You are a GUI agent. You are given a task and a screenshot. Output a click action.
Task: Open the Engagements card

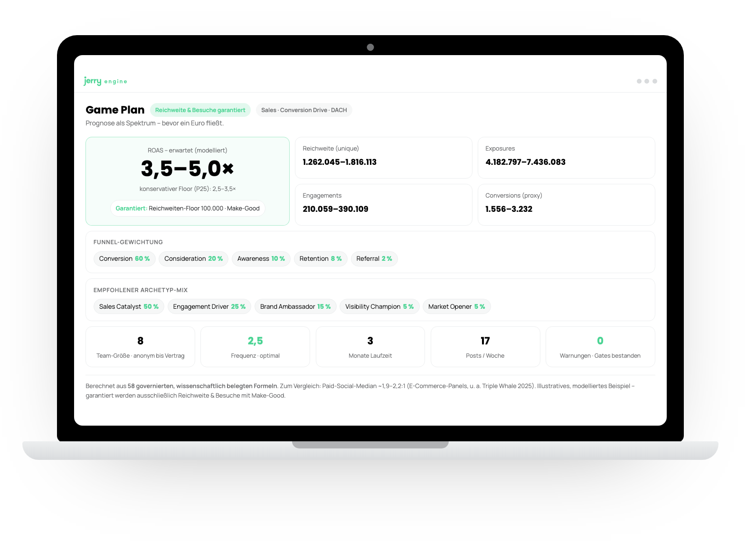click(384, 205)
